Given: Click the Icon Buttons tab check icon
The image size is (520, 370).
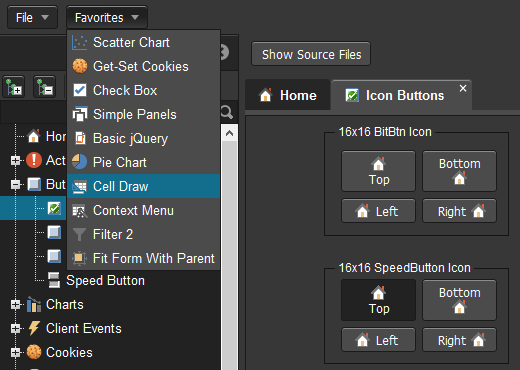Looking at the screenshot, I should coord(352,96).
